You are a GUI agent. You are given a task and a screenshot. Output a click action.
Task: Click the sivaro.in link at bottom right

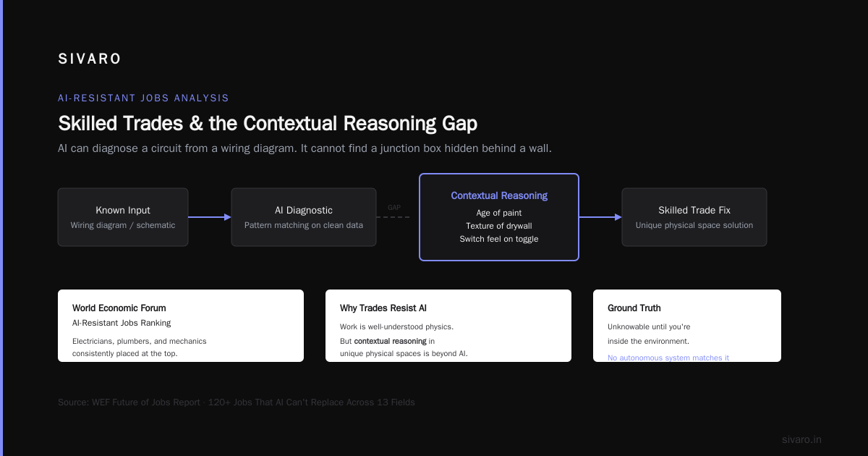802,439
